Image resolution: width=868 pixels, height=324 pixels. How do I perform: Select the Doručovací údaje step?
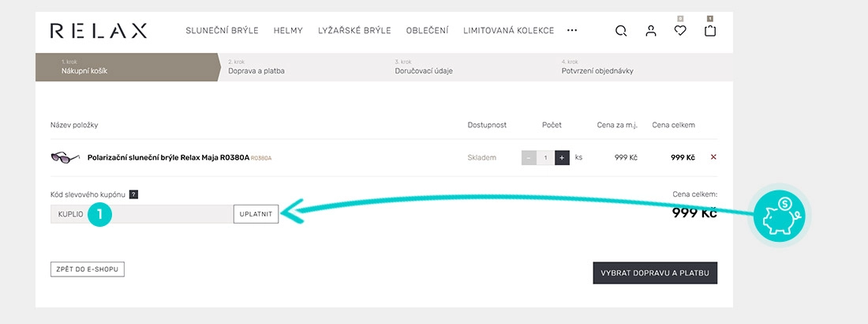(424, 71)
